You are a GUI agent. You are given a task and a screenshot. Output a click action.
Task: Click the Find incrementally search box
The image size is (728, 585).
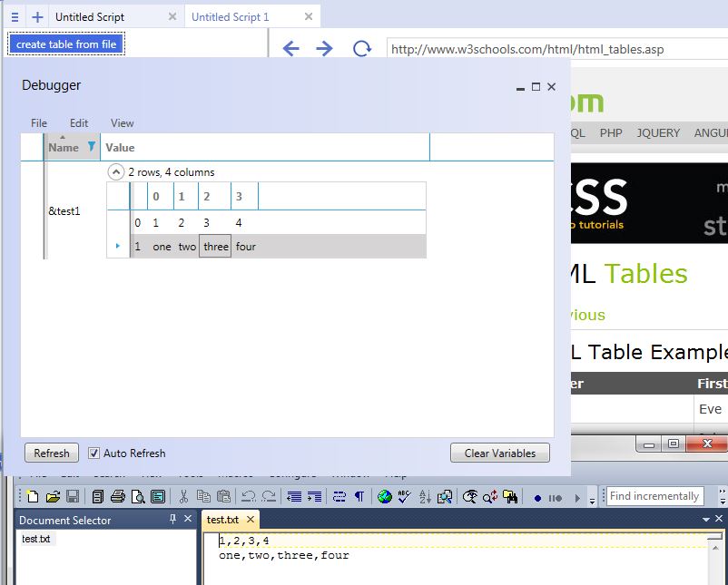pyautogui.click(x=654, y=496)
